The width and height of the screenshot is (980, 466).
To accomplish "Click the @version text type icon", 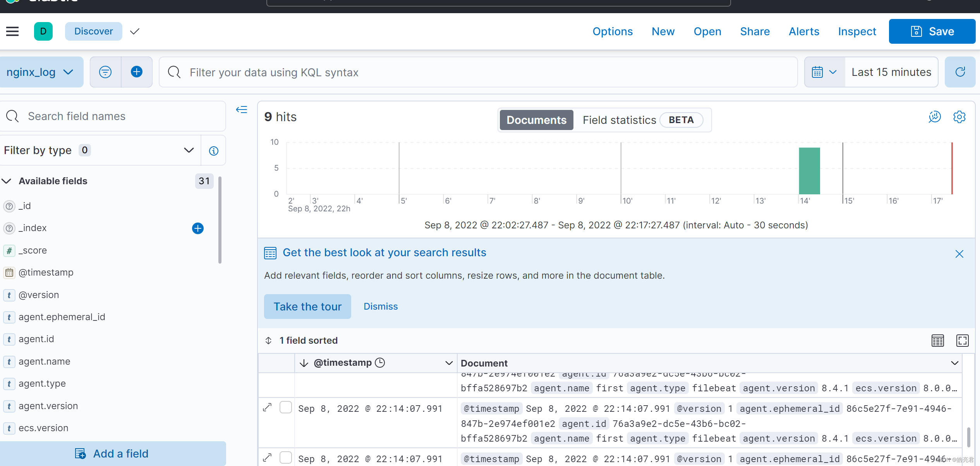I will coord(9,295).
